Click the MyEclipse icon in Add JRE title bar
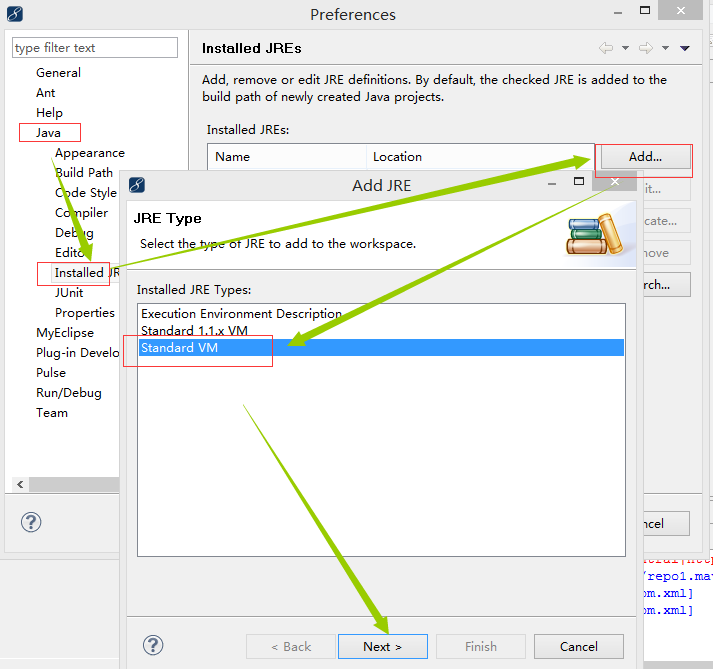Screen dimensions: 713x669 pyautogui.click(x=136, y=185)
